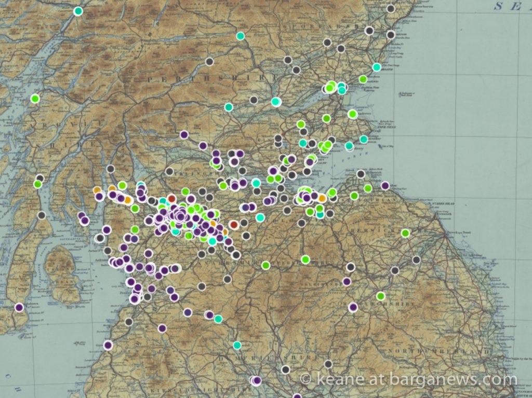The height and width of the screenshot is (398, 532).
Task: Select the purple marker on the East Lothian coast
Action: [385, 185]
